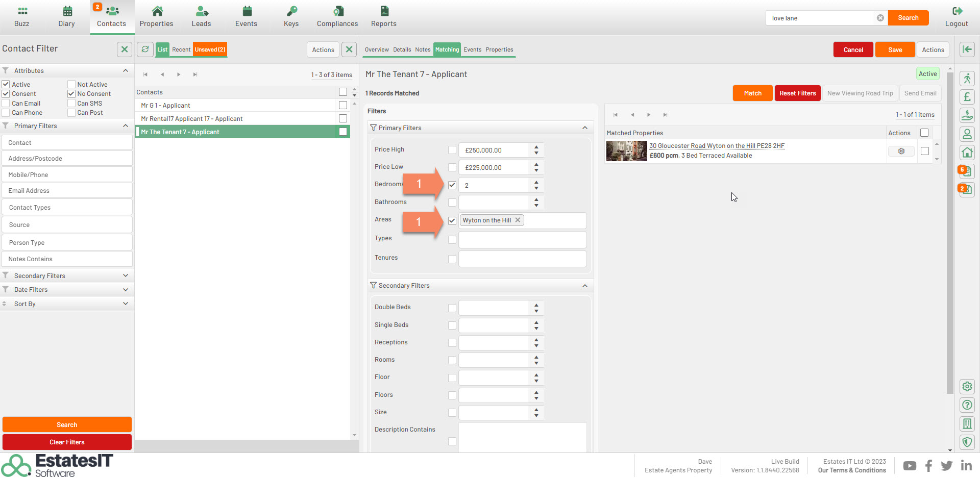The height and width of the screenshot is (478, 980).
Task: Click the pound sign icon in right sidebar
Action: [967, 97]
